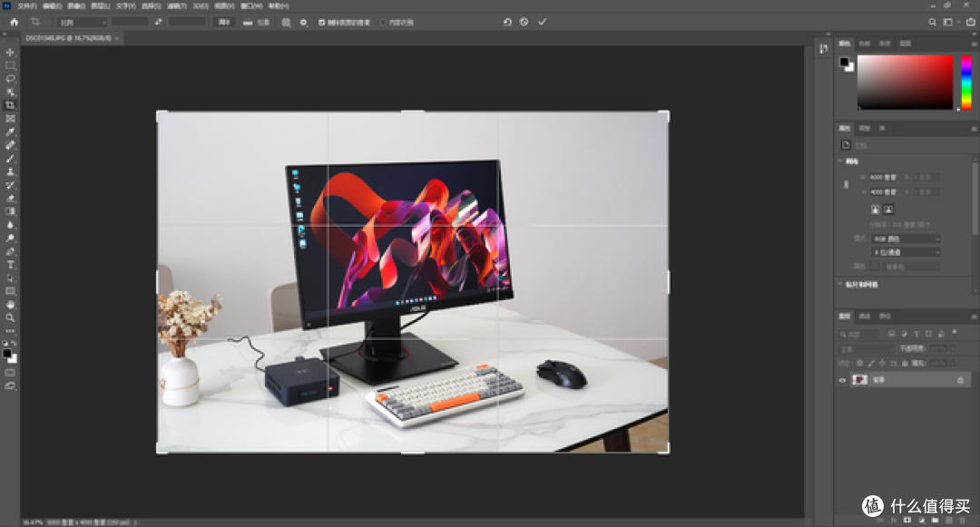The image size is (980, 527).
Task: Select the Pen tool
Action: point(10,251)
